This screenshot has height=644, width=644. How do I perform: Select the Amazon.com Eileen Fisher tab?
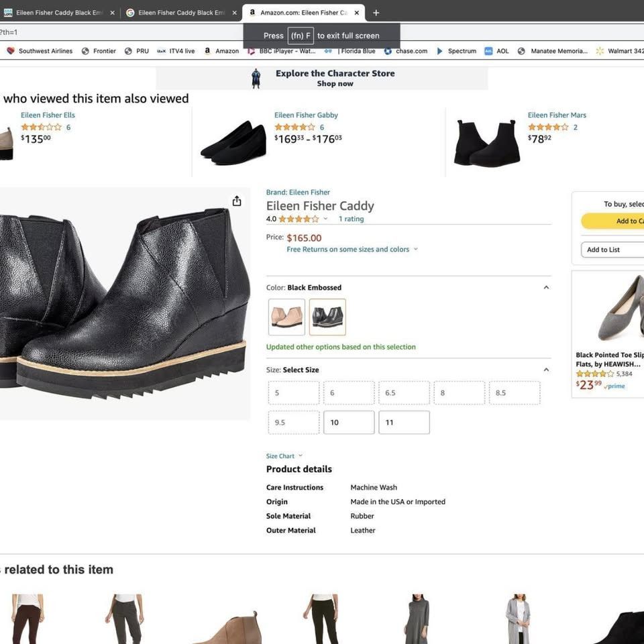coord(303,13)
